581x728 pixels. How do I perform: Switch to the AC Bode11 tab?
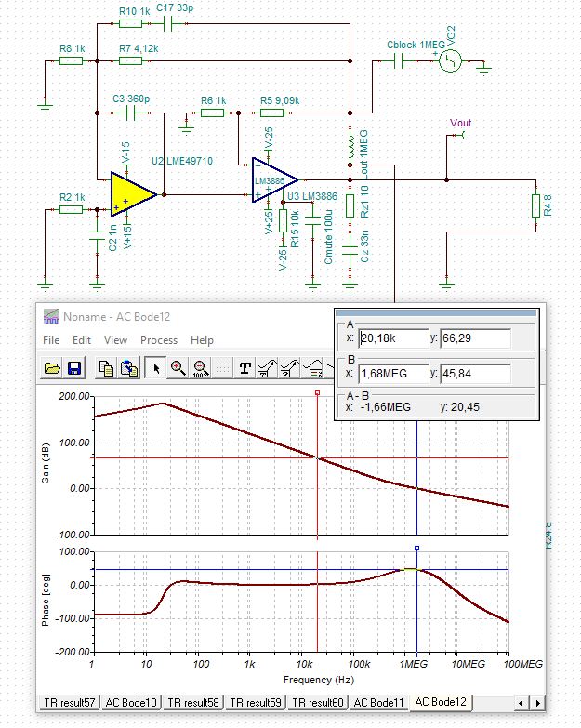tap(378, 702)
